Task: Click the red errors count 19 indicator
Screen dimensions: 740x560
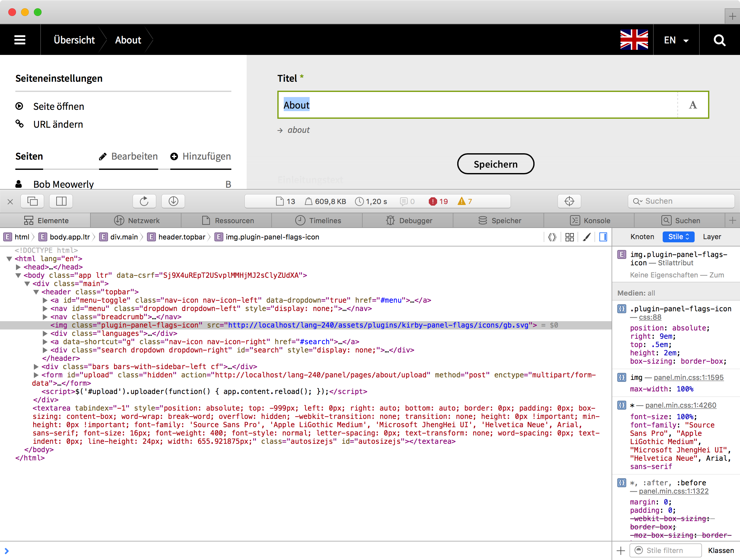Action: (438, 201)
